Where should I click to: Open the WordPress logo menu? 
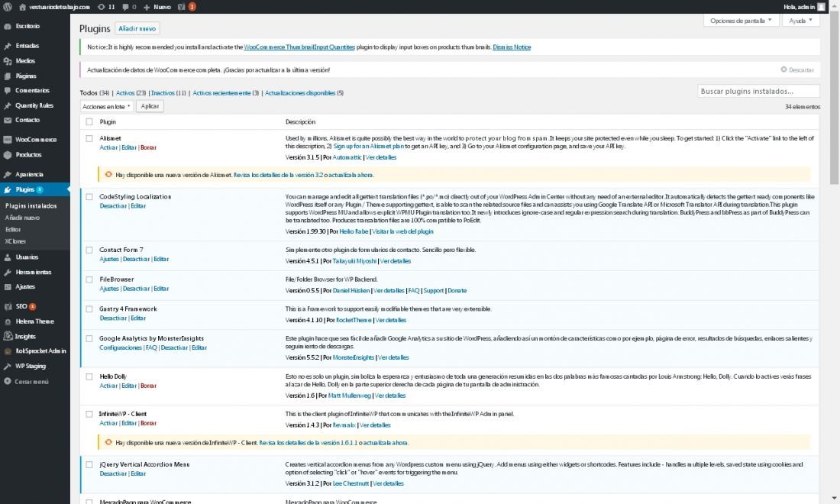8,7
